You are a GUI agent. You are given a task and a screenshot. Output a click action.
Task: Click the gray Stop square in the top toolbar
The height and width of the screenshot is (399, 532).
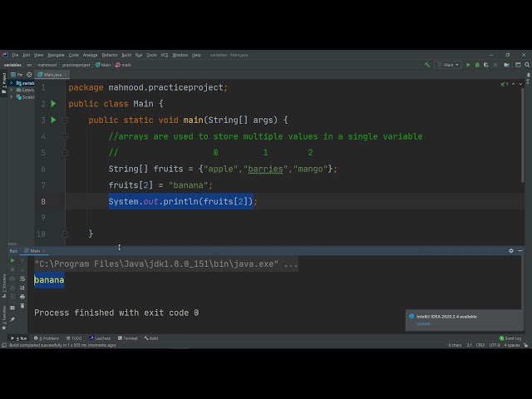pos(495,65)
